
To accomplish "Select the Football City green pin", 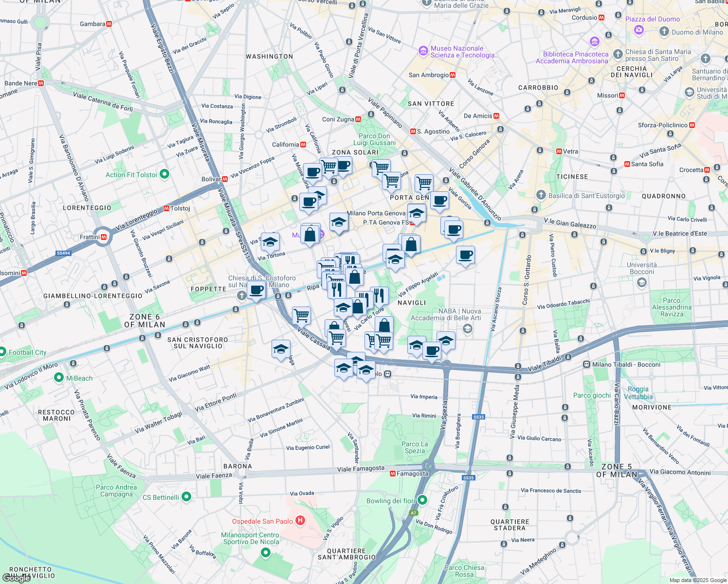I will (x=2, y=352).
